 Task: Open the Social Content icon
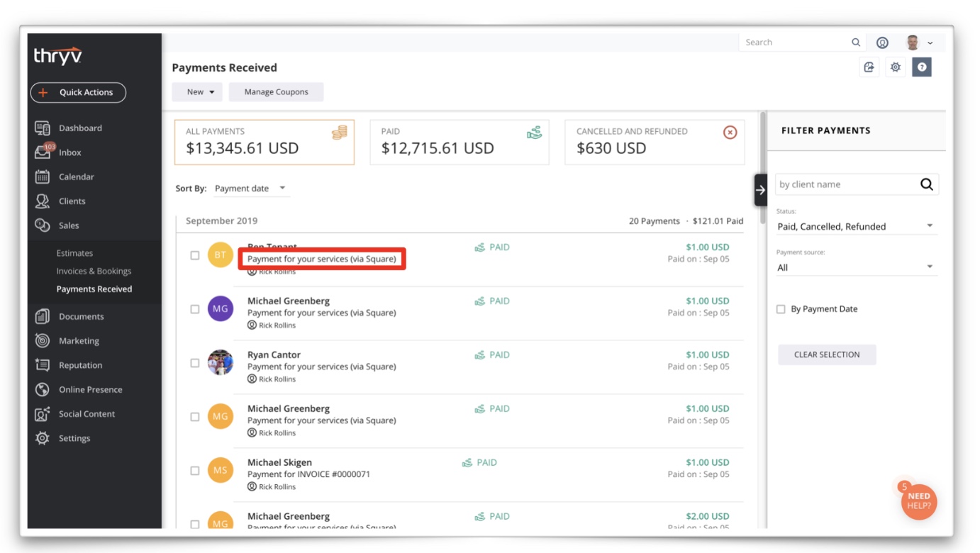[x=43, y=414]
